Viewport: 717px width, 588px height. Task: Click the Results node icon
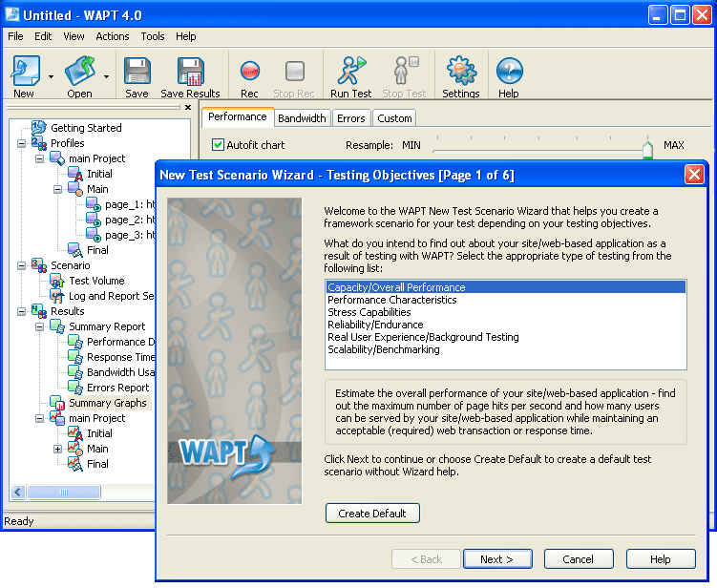(38, 311)
